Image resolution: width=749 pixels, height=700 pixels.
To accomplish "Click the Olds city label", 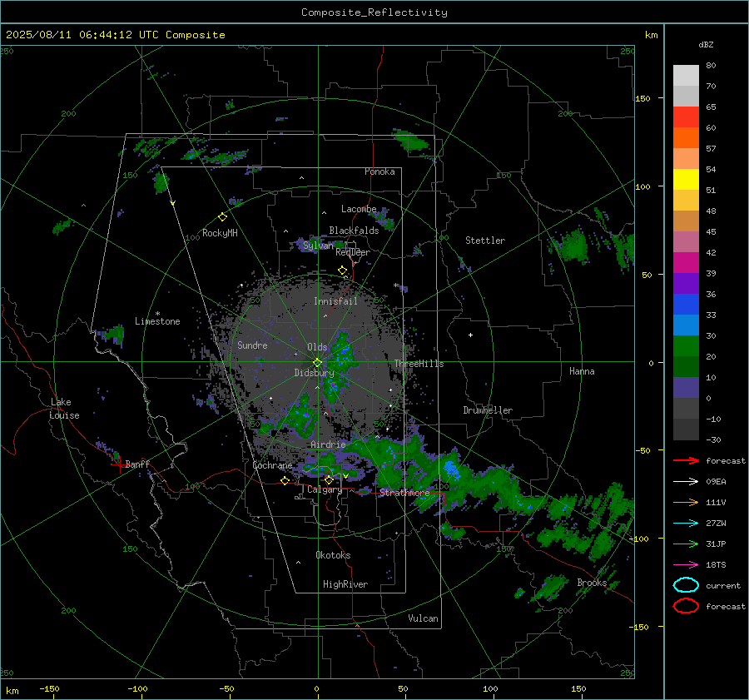I will click(x=317, y=347).
